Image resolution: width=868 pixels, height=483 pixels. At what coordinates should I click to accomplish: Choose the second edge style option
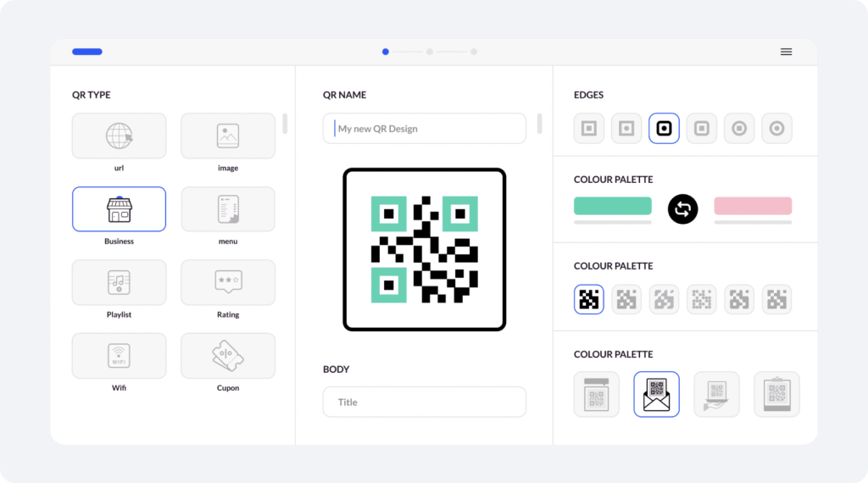pos(626,128)
